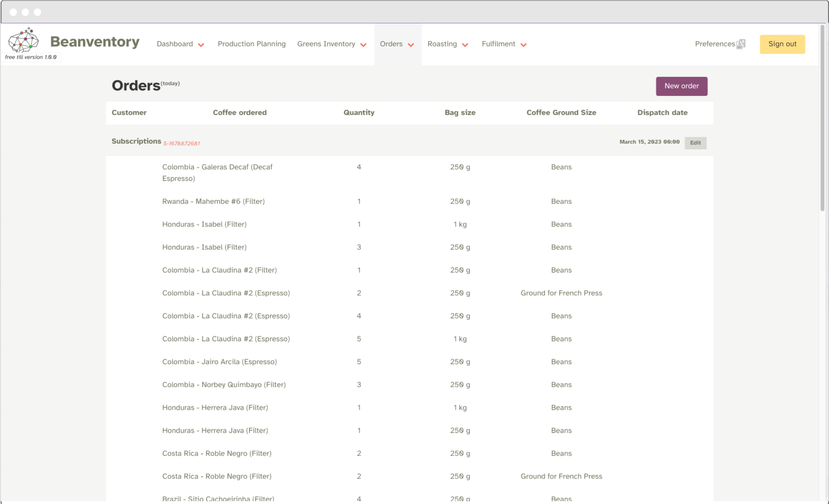Select Honduras - Herrera Java (Filter) 1 kg row
Viewport: 829px width, 504px height.
pos(409,408)
